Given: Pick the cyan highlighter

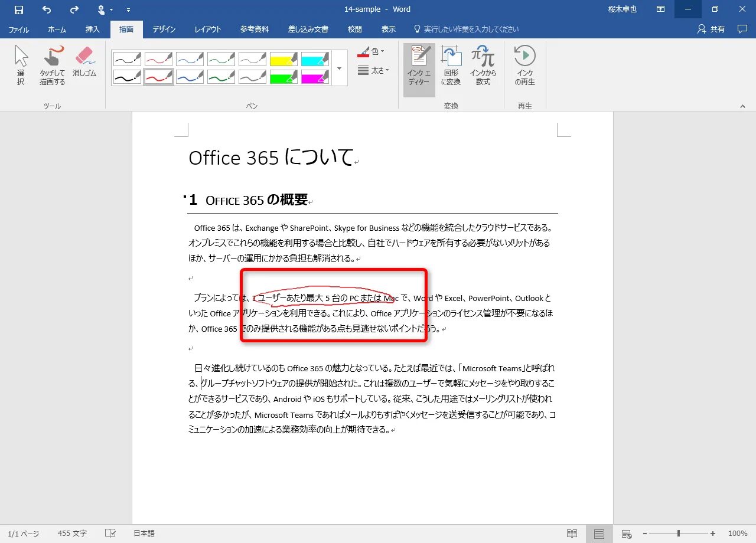Looking at the screenshot, I should coord(315,58).
